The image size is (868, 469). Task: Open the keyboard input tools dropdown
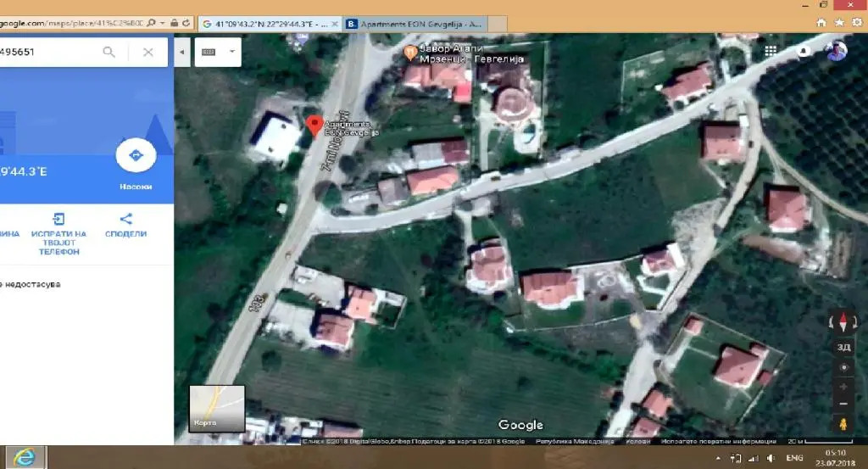(218, 52)
